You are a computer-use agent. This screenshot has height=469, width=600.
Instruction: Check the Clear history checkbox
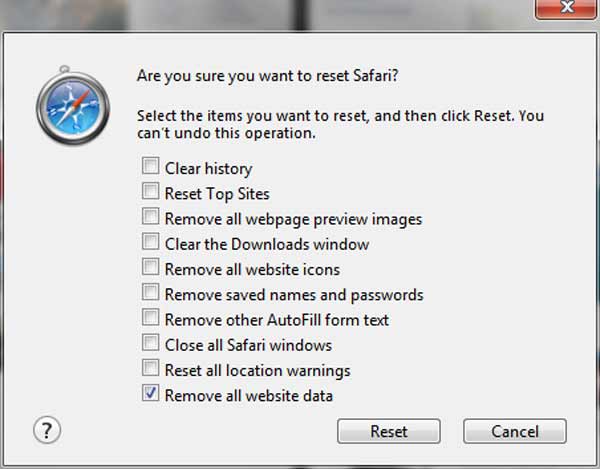click(150, 166)
